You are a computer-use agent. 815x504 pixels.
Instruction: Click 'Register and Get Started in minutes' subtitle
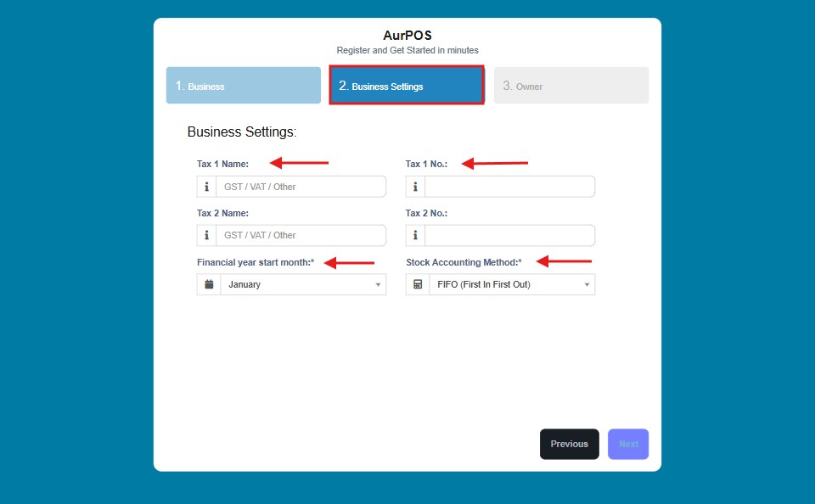tap(407, 50)
